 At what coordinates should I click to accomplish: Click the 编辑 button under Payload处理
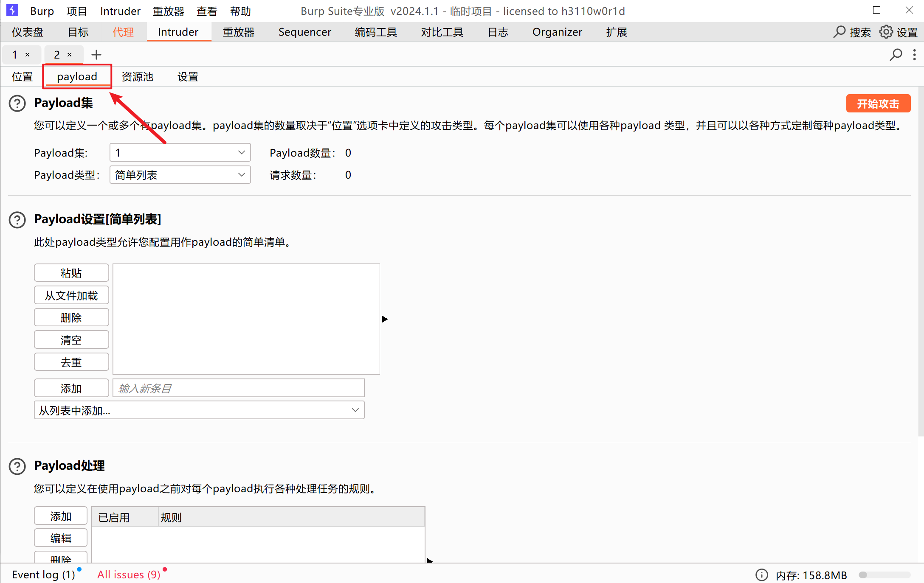click(x=61, y=538)
